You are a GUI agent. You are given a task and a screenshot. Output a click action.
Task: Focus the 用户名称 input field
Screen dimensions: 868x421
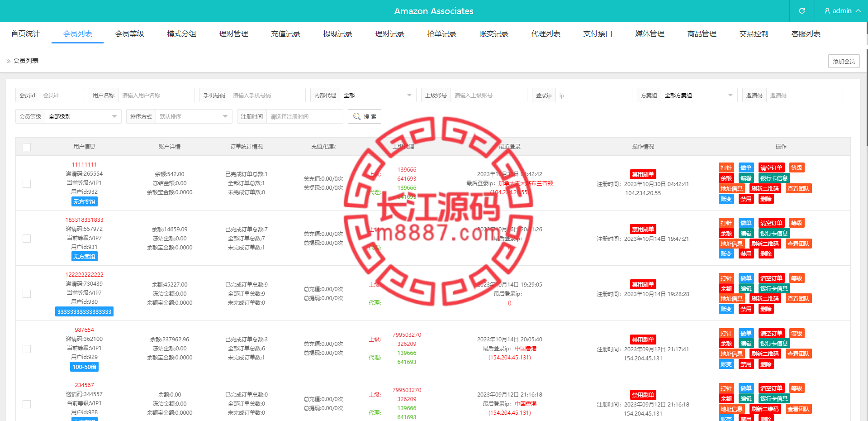click(156, 95)
